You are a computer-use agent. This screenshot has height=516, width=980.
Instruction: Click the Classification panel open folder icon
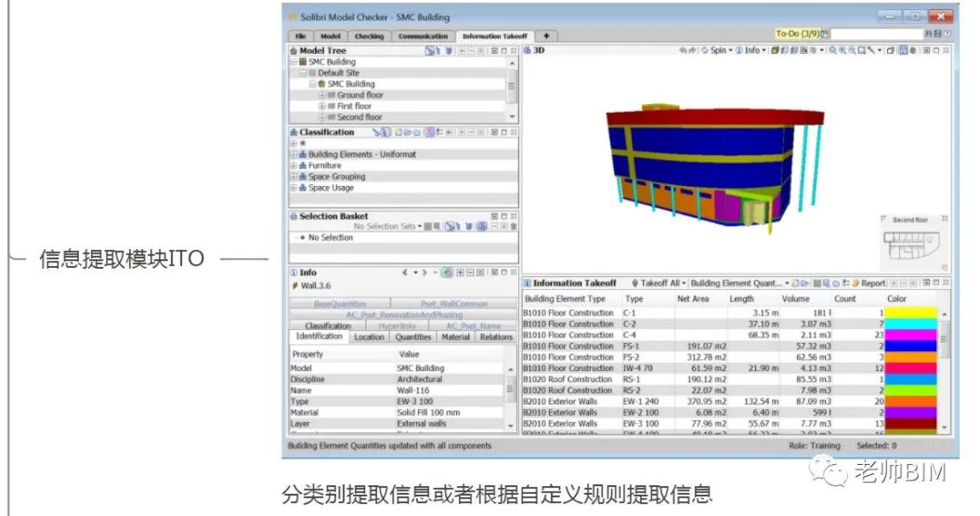pyautogui.click(x=407, y=133)
